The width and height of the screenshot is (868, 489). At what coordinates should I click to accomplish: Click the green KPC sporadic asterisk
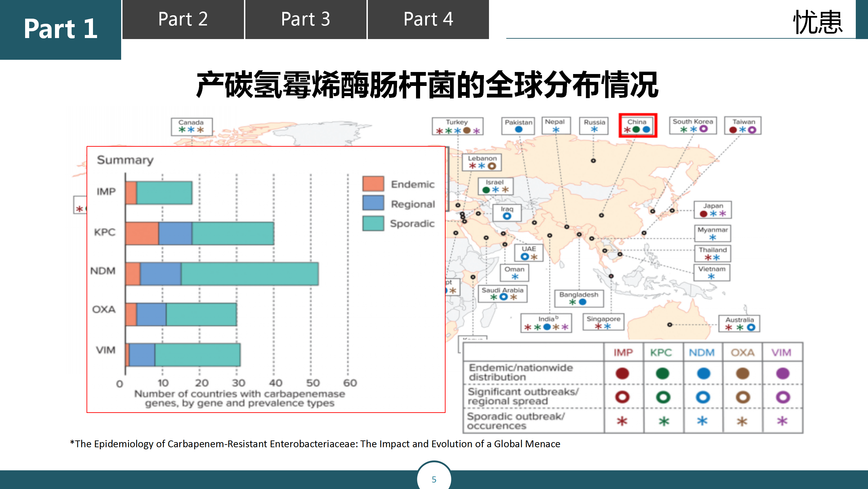664,421
